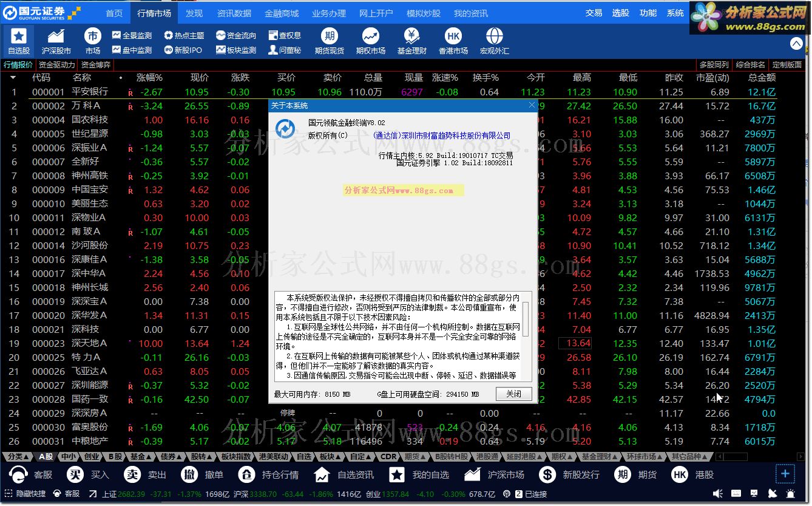812x506 pixels.
Task: Open the column header dropdown triangle
Action: [x=13, y=78]
